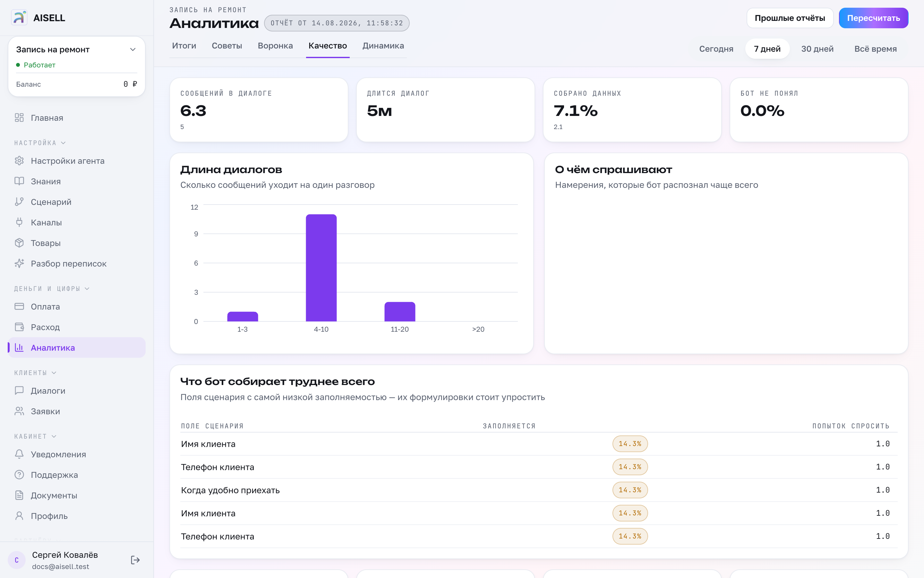
Task: Go to Главная page
Action: click(76, 118)
